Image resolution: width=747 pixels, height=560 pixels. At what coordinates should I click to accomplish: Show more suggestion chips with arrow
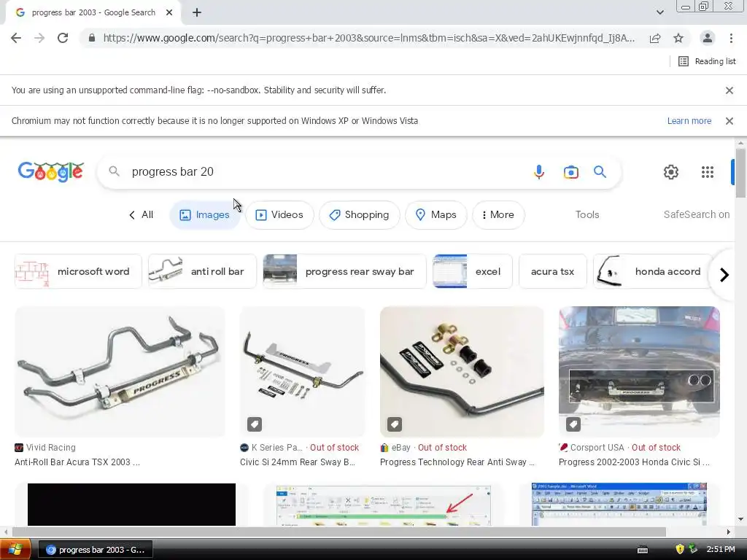point(724,275)
